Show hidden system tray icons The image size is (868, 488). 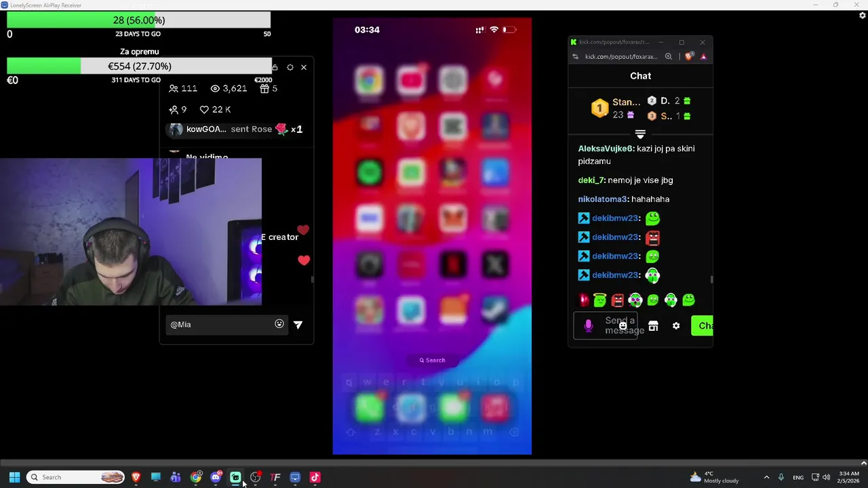pyautogui.click(x=766, y=477)
